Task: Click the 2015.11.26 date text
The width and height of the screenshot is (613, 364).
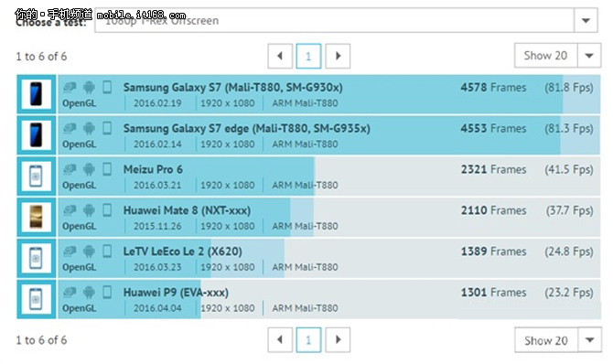Action: coord(157,227)
